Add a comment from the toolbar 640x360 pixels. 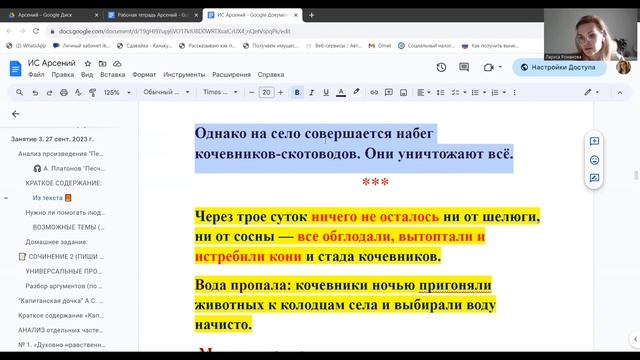tap(389, 93)
